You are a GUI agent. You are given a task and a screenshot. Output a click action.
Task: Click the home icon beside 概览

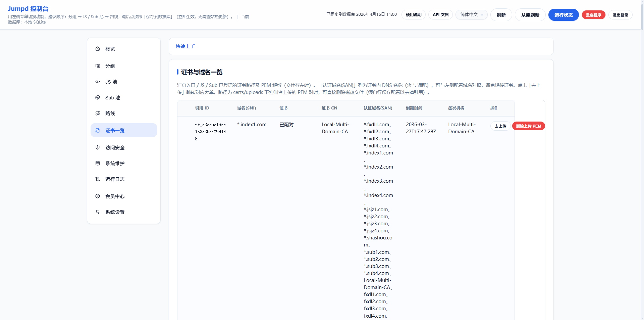pyautogui.click(x=98, y=49)
